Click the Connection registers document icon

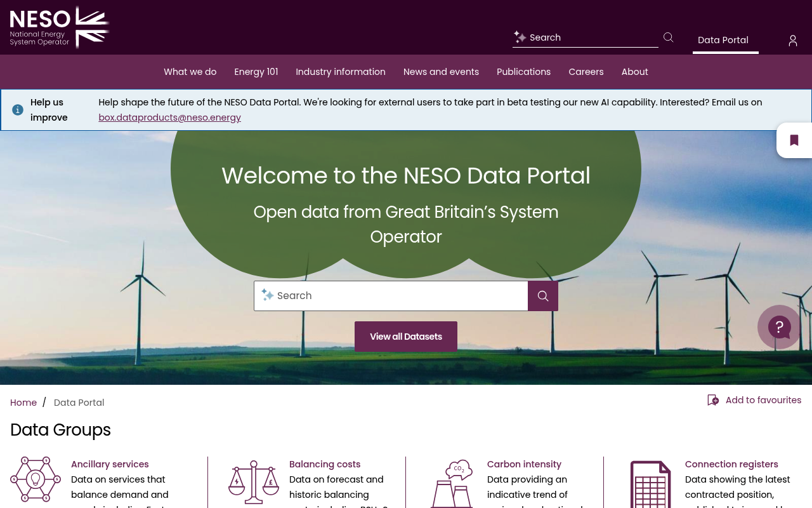(650, 485)
